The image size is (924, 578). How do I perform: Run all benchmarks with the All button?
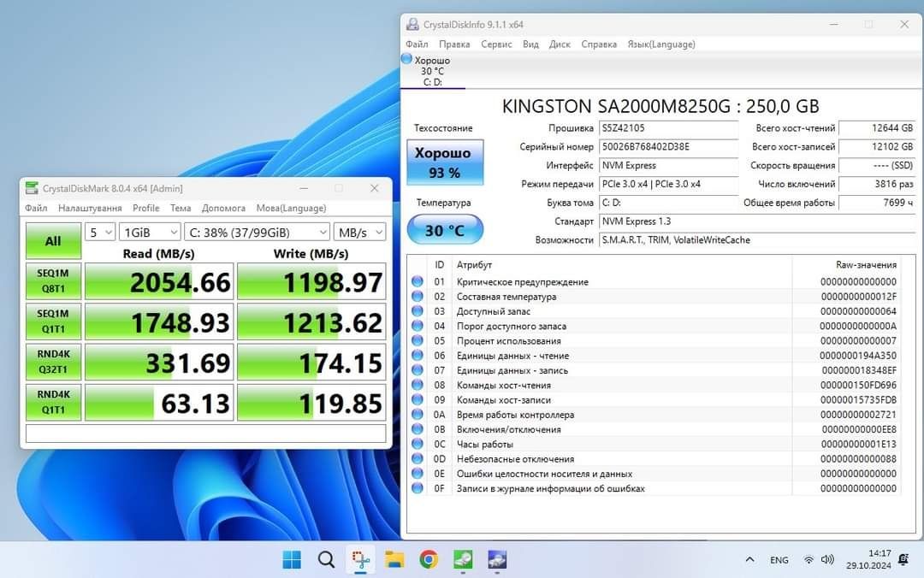(x=53, y=240)
